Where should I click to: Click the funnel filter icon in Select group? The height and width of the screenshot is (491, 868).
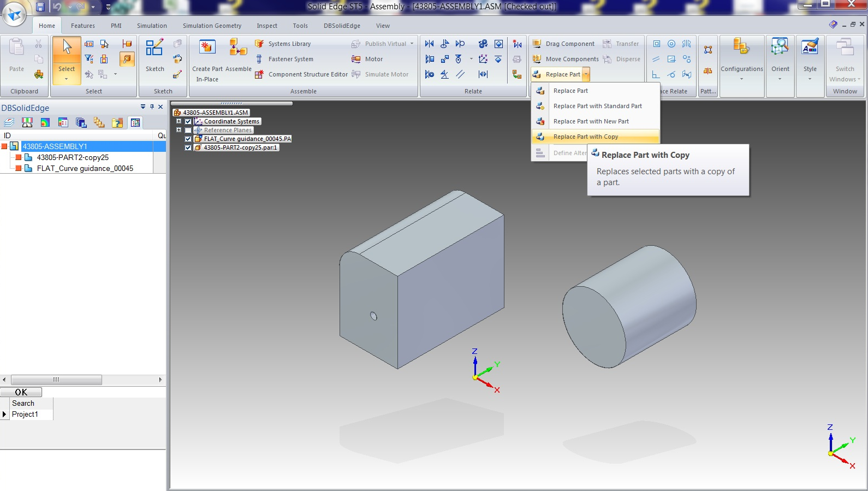(89, 59)
